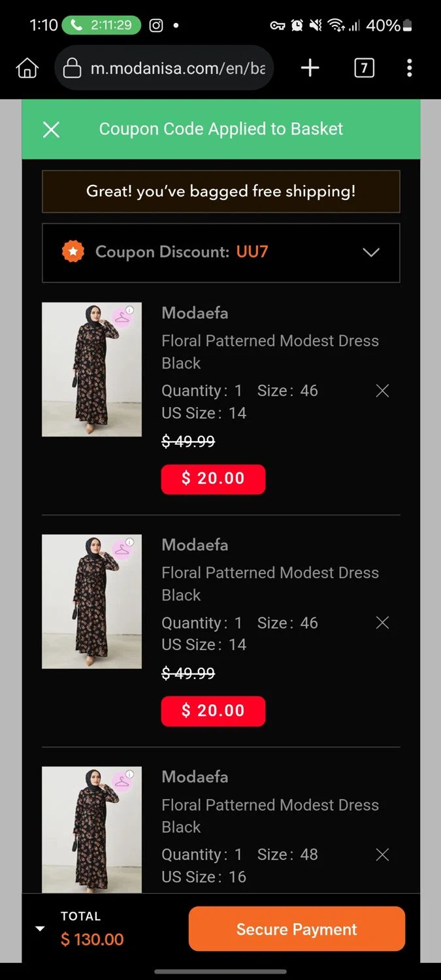The image size is (441, 980).
Task: Remove the second size 46 dress
Action: tap(383, 623)
